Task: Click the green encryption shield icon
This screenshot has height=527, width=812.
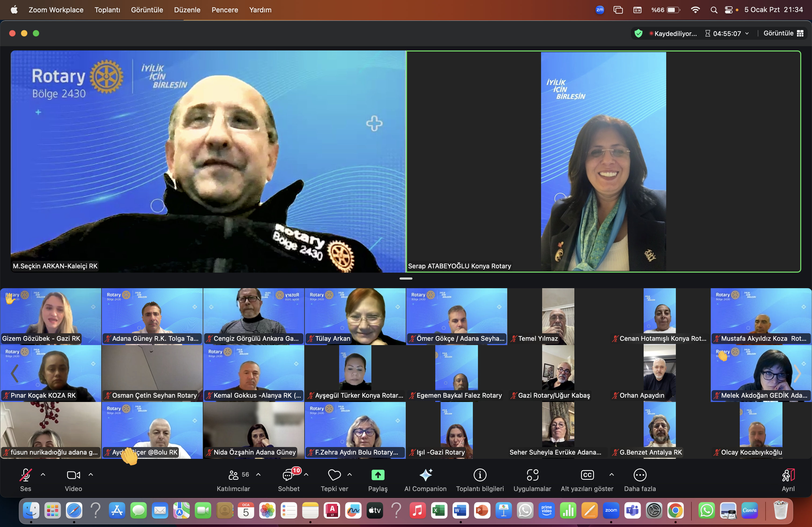Action: tap(638, 33)
